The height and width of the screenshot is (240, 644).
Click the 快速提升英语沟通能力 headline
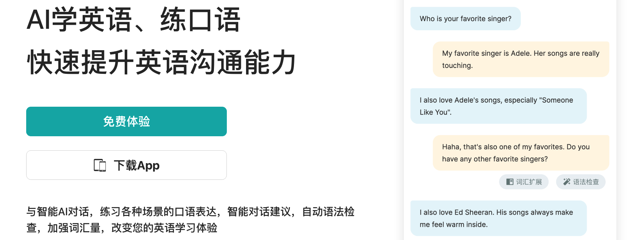coord(161,62)
